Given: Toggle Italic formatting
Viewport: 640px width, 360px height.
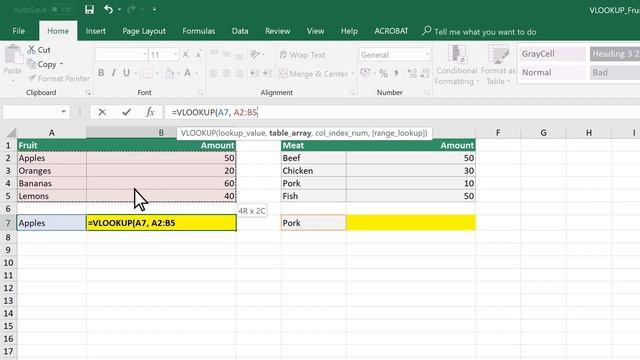Looking at the screenshot, I should [x=113, y=73].
